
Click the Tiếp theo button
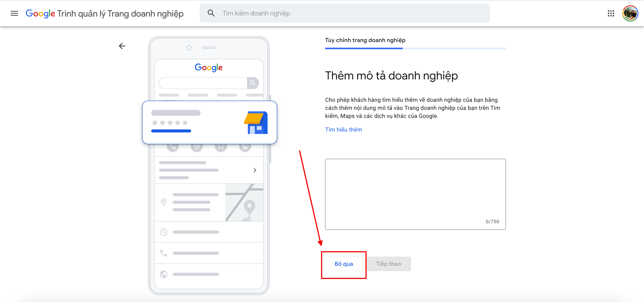click(389, 264)
